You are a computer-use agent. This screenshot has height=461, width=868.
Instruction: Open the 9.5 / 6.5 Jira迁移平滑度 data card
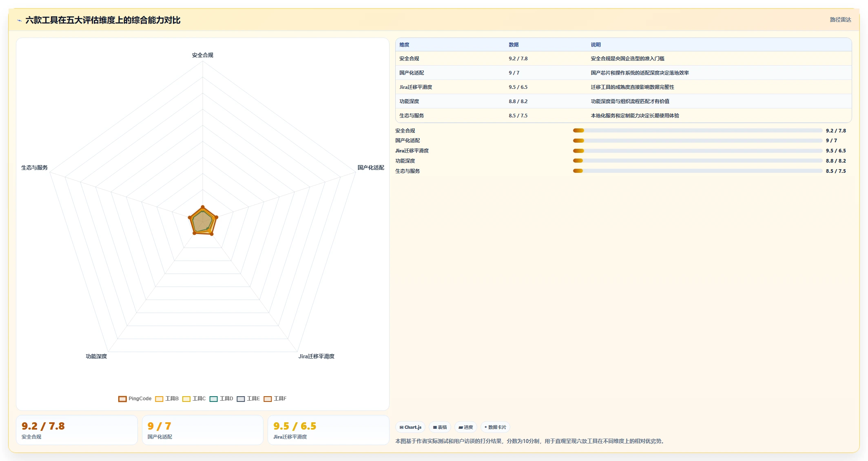(x=328, y=430)
